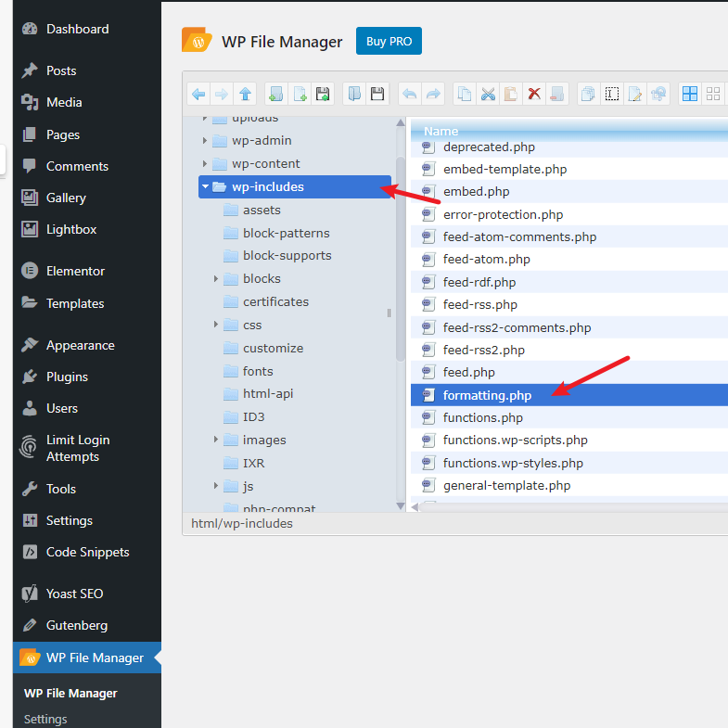Open the Plugins menu

tap(87, 377)
